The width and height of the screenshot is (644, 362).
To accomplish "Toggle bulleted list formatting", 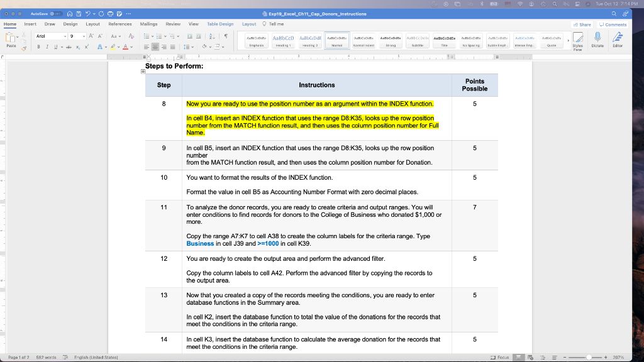I will [x=147, y=36].
